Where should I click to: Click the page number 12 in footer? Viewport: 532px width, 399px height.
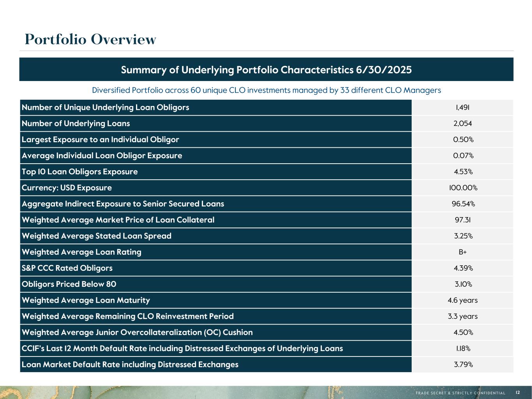[x=518, y=393]
